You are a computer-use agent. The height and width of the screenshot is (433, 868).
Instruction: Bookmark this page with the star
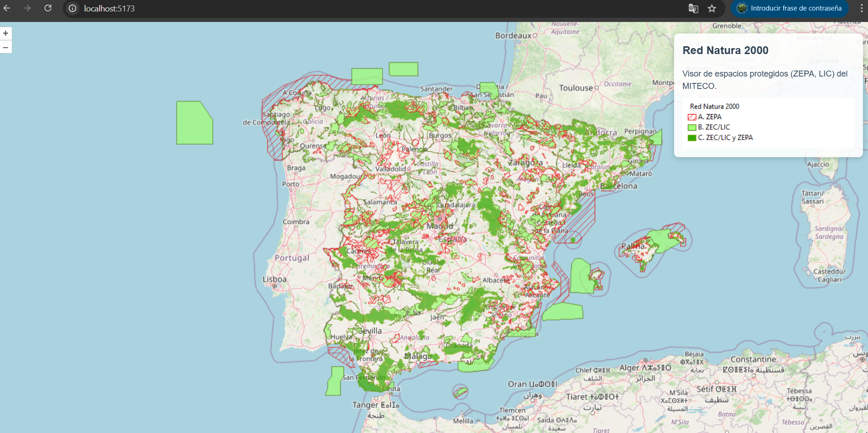712,8
